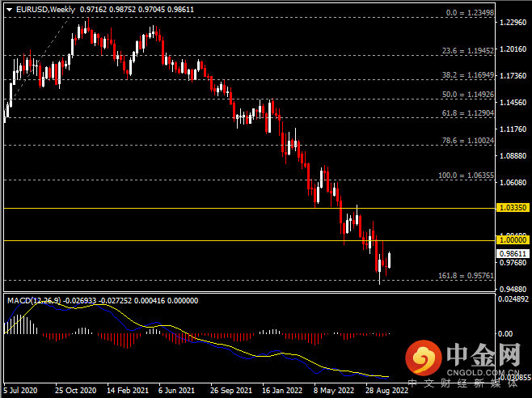Select the 50.0 = 1.14926 Fibonacci level
This screenshot has height=398, width=532.
pyautogui.click(x=468, y=95)
